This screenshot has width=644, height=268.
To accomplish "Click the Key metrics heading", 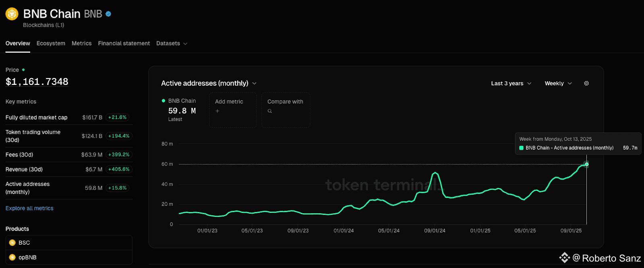I will 21,102.
